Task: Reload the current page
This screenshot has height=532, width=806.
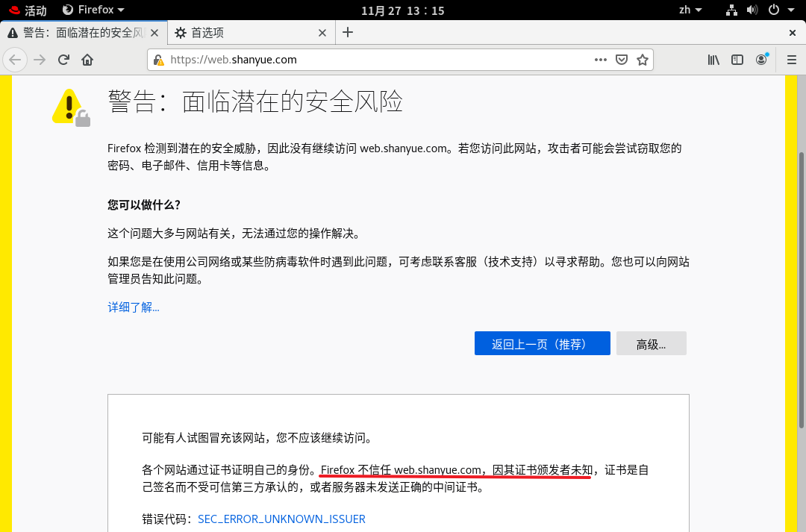Action: click(63, 60)
